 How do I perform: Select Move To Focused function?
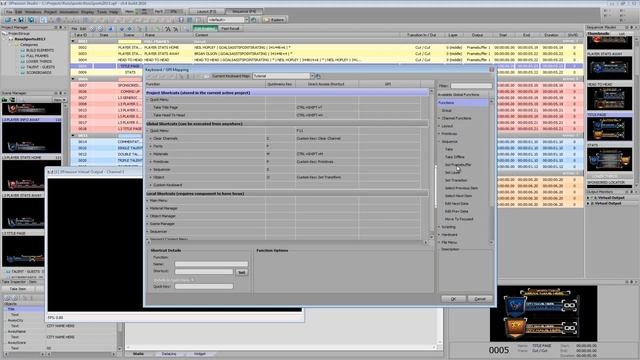[x=459, y=219]
